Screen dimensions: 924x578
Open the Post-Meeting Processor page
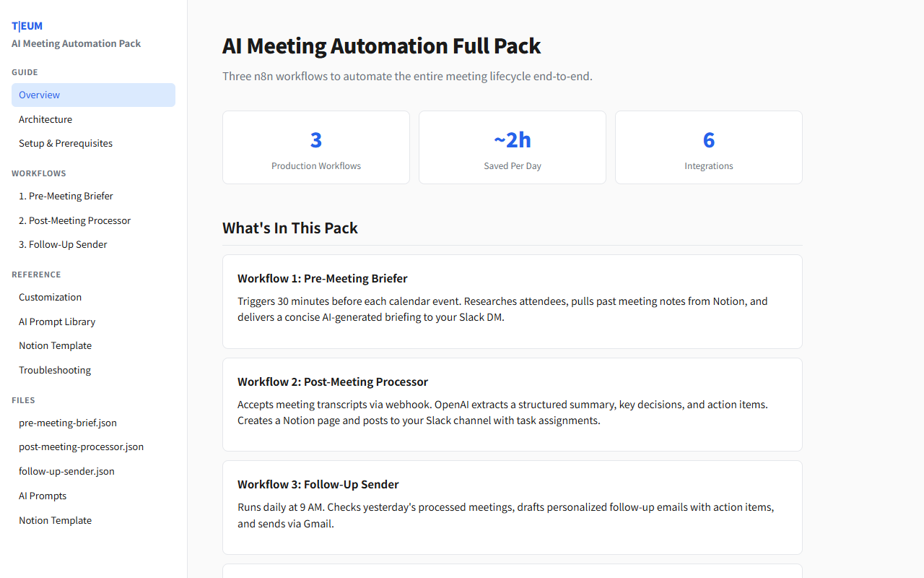click(x=74, y=220)
